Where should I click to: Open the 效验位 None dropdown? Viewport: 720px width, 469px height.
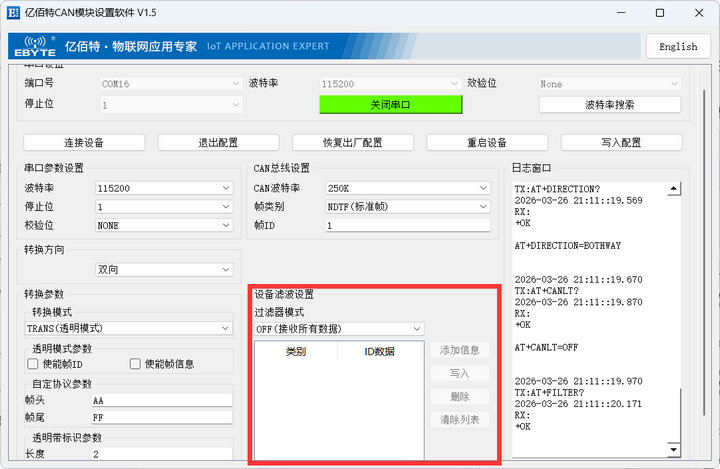coord(609,84)
